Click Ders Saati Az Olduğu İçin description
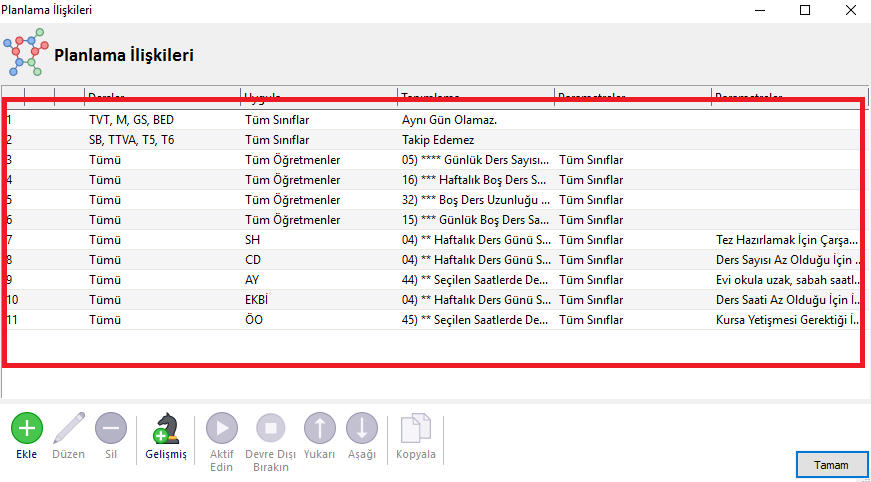The width and height of the screenshot is (871, 482). coord(788,300)
